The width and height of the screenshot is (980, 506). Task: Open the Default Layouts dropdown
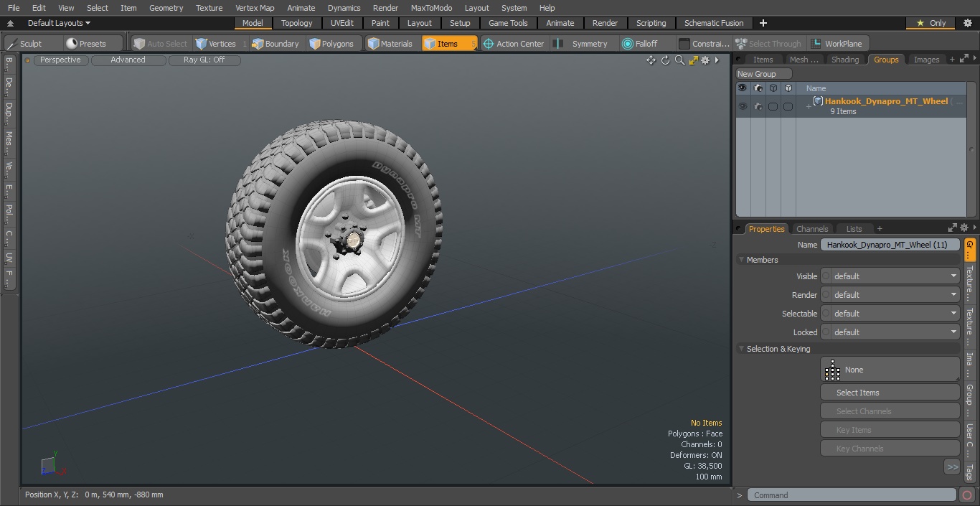(x=59, y=23)
